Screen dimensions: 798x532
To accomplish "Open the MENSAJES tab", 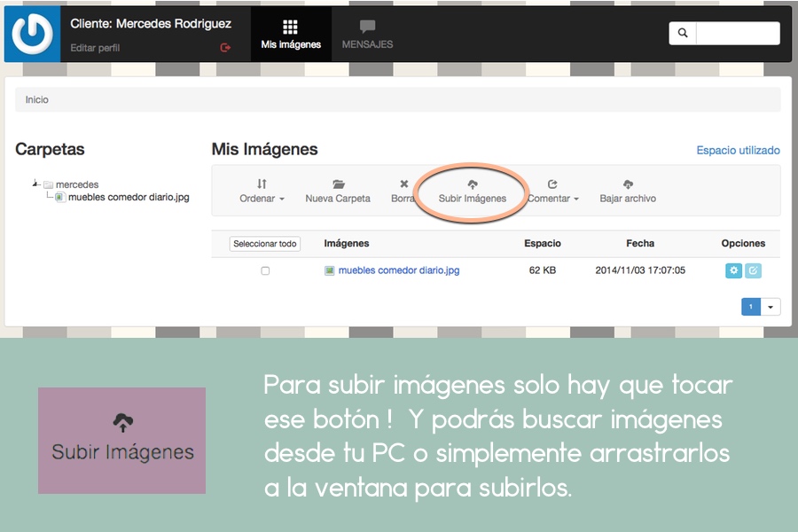I will 367,34.
